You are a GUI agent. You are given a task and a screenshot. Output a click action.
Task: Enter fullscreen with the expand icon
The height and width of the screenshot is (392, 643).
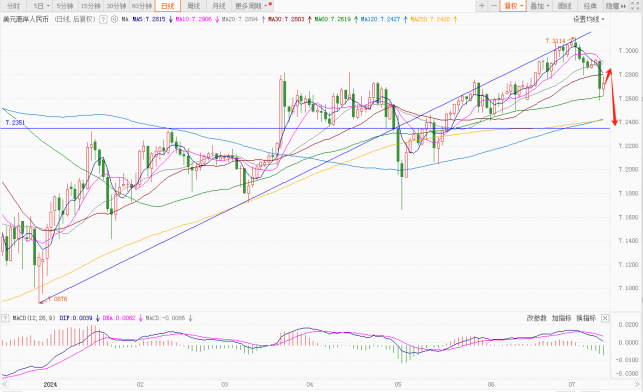tap(635, 6)
